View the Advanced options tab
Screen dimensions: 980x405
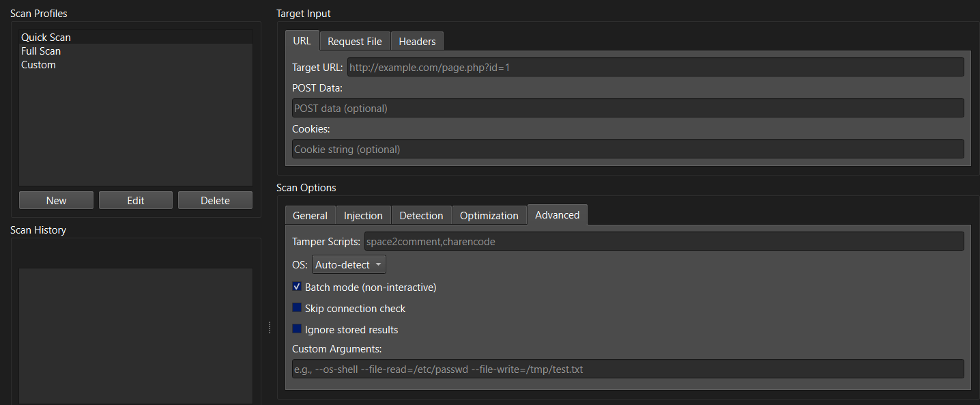557,214
